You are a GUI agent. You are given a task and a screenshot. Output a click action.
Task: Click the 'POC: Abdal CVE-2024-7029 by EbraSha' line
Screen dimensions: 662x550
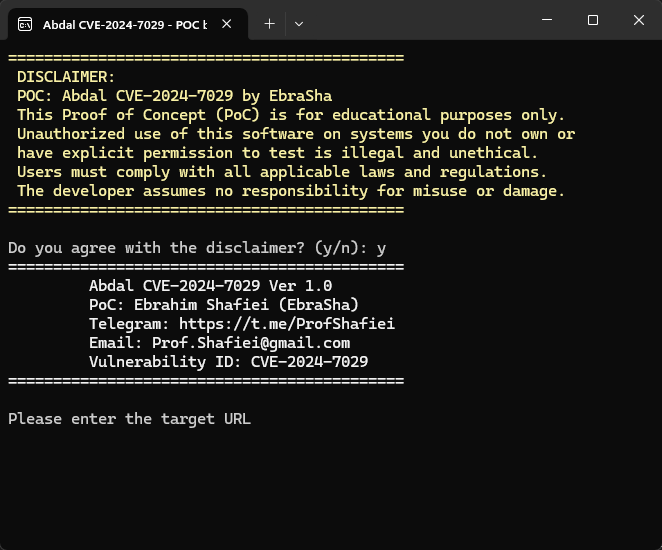[174, 96]
